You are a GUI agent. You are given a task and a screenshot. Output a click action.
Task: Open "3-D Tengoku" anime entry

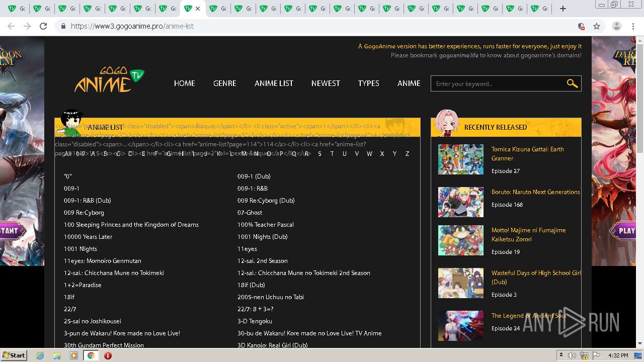click(255, 321)
